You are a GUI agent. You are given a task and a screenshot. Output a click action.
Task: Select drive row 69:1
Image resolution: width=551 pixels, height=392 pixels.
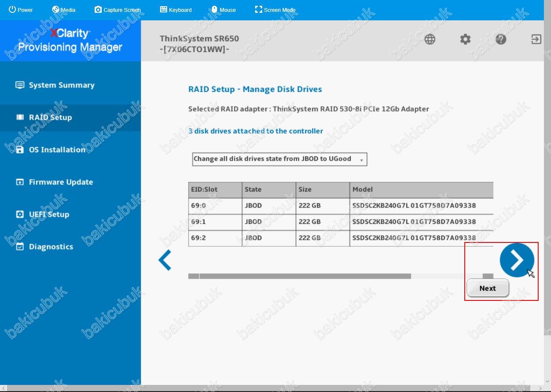(x=341, y=222)
